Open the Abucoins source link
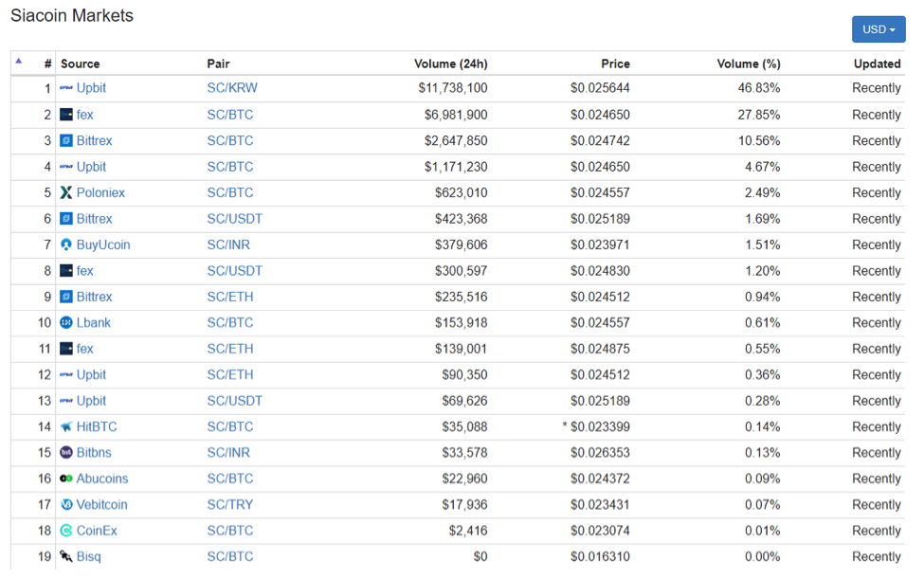 pyautogui.click(x=102, y=479)
